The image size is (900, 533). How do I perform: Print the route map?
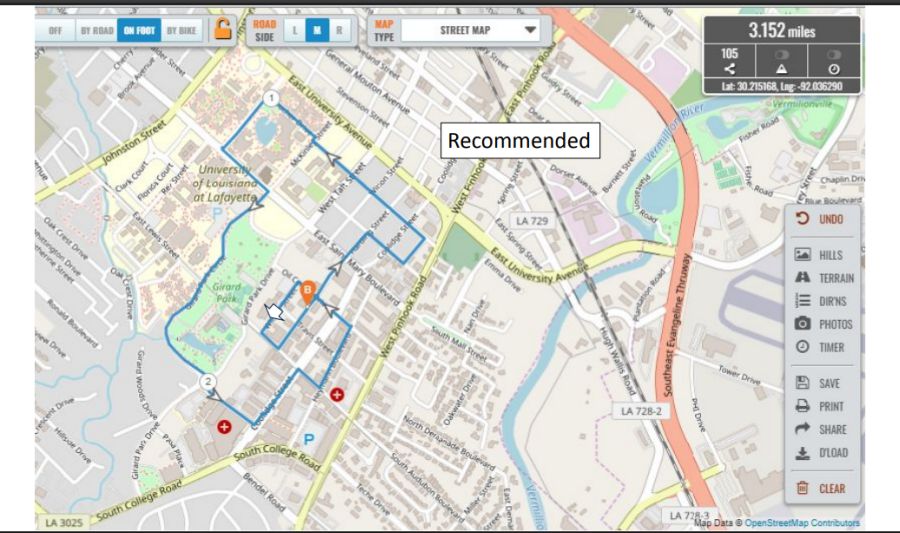coord(821,406)
